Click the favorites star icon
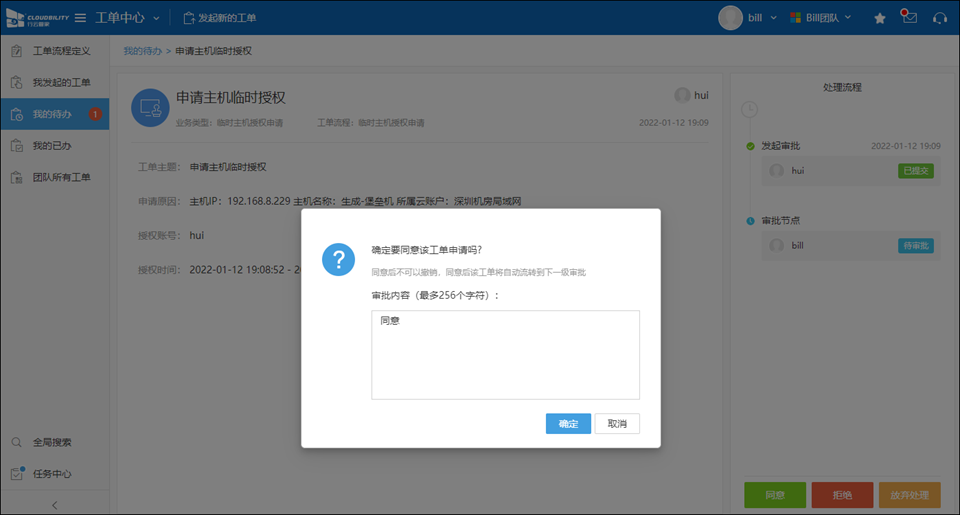Image resolution: width=960 pixels, height=515 pixels. (x=880, y=18)
